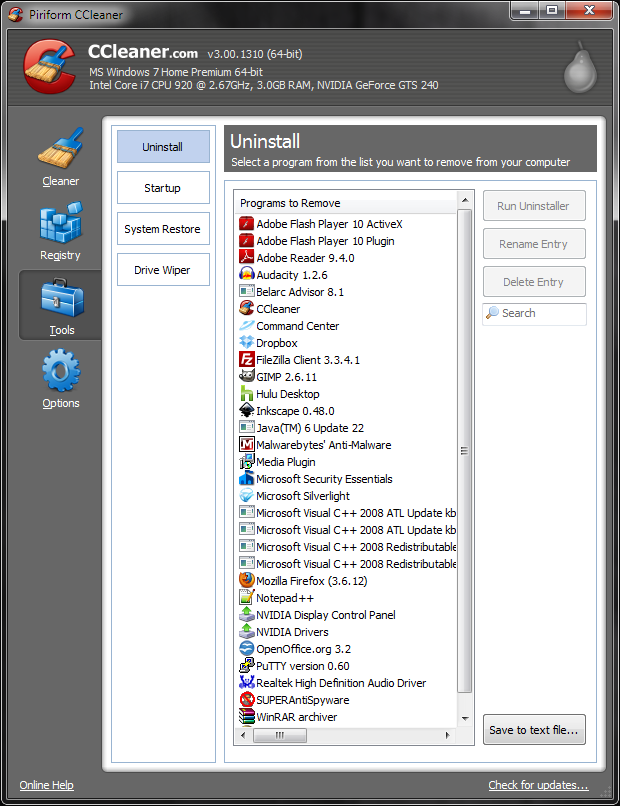Click the vertical scrollbar thumb
The height and width of the screenshot is (806, 620).
point(464,451)
